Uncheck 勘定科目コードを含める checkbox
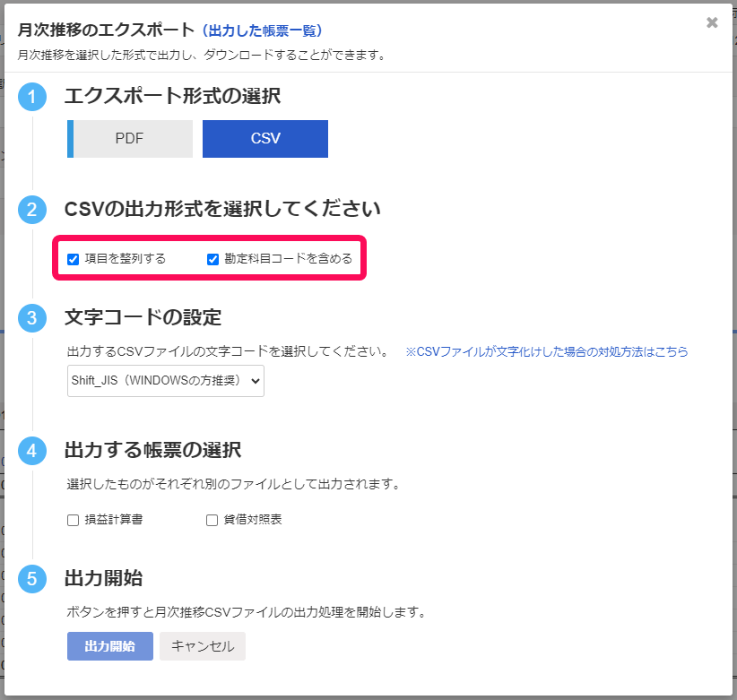Viewport: 737px width, 700px height. pyautogui.click(x=212, y=259)
